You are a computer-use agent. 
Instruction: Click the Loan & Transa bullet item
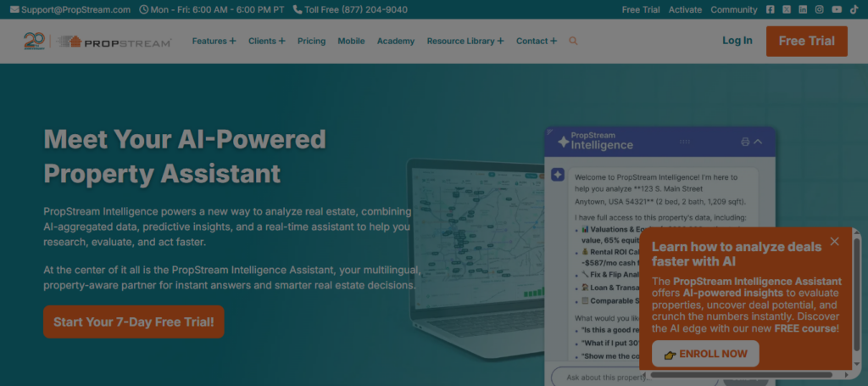610,288
